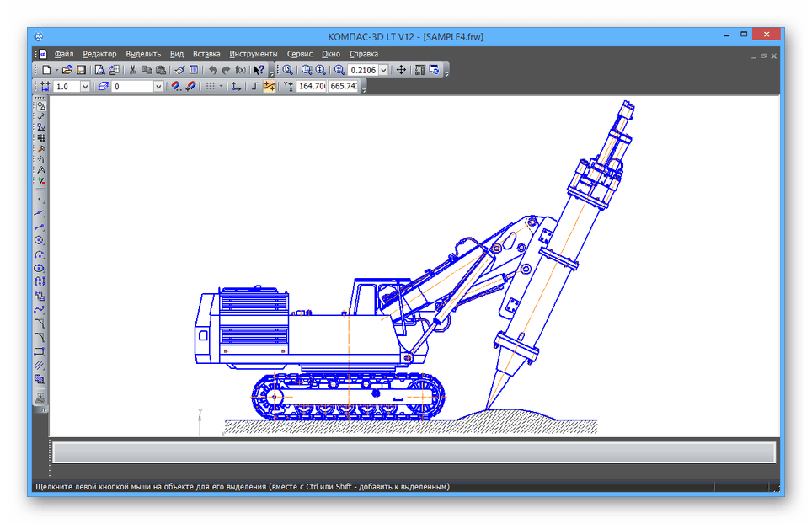Viewport: 812px width, 524px height.
Task: Open the current scale 1.0 dropdown
Action: [84, 86]
